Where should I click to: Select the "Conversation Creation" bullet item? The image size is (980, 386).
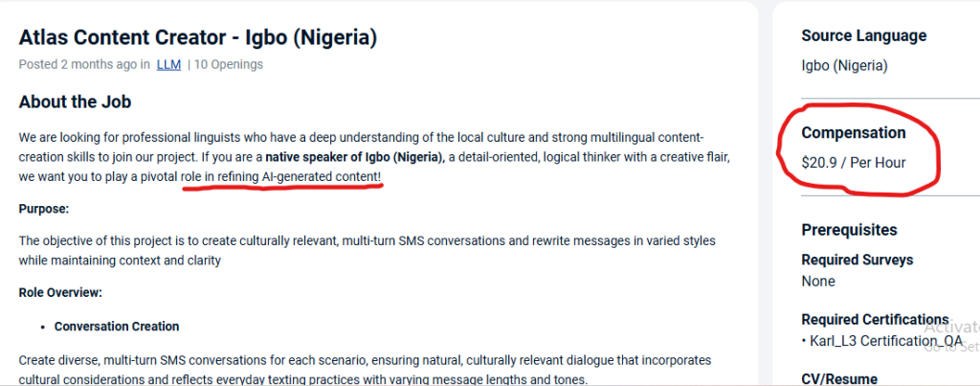[117, 327]
